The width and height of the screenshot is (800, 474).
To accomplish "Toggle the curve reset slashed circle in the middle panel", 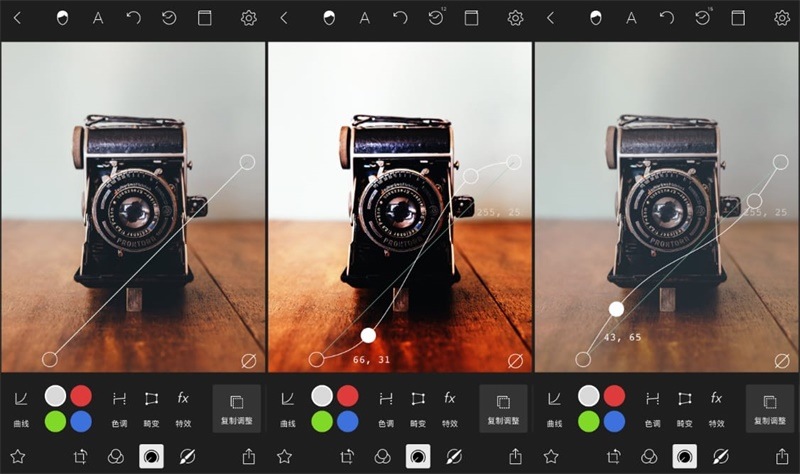I will tap(516, 359).
